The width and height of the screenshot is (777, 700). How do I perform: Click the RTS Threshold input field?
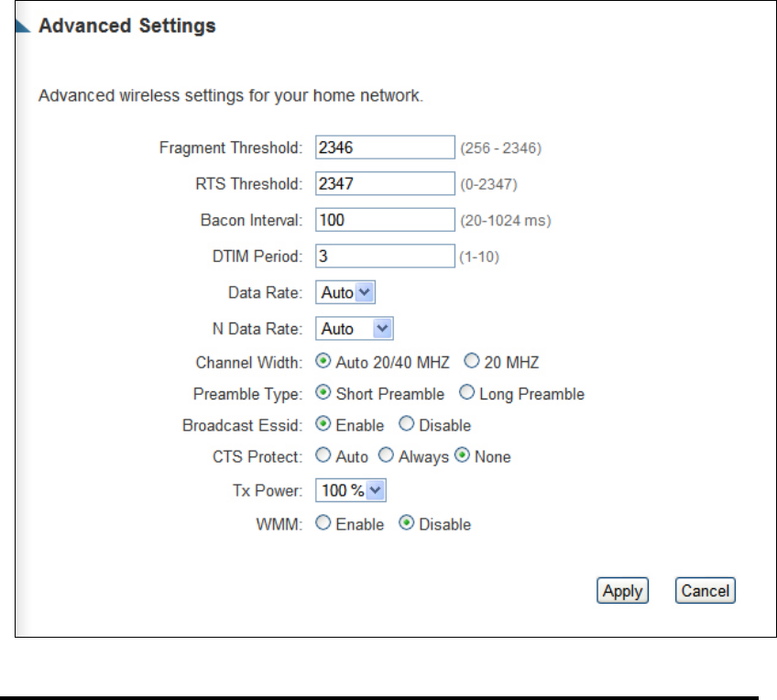coord(385,183)
